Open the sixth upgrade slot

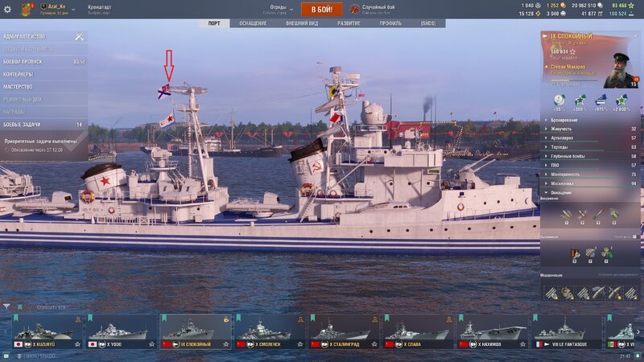pos(631,293)
